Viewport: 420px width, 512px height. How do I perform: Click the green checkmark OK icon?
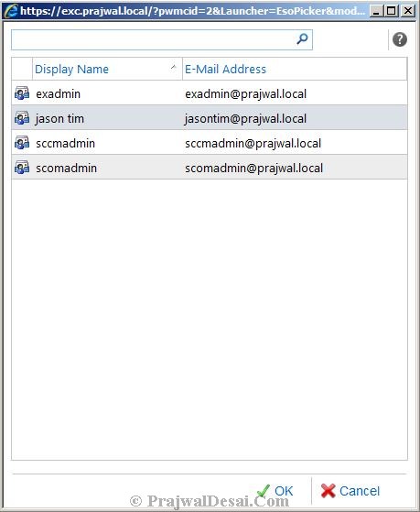[x=263, y=490]
